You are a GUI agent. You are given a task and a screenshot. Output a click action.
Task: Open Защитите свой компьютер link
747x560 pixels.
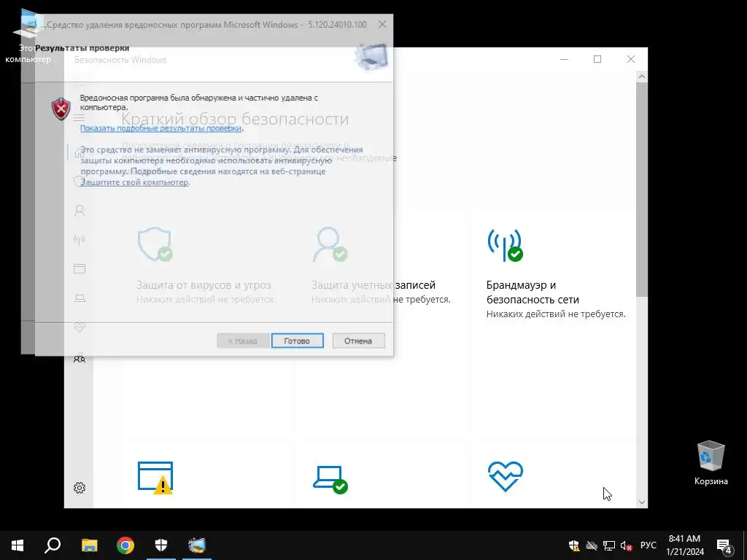(134, 182)
